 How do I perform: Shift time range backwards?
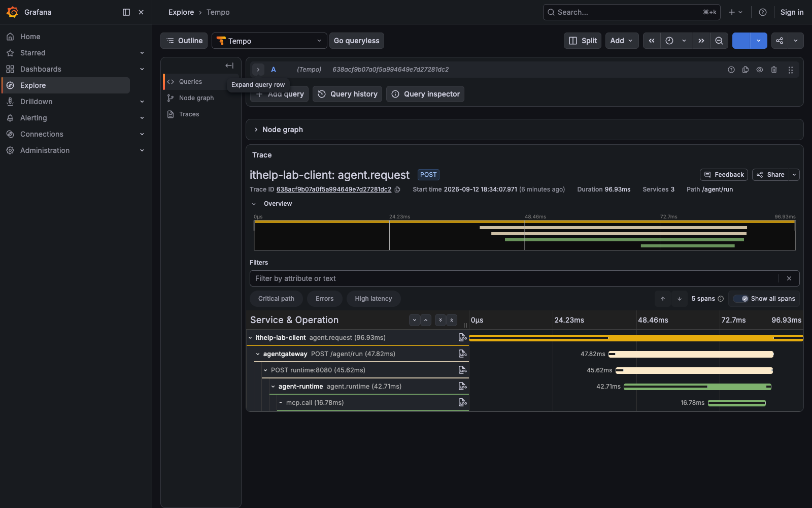click(x=652, y=41)
